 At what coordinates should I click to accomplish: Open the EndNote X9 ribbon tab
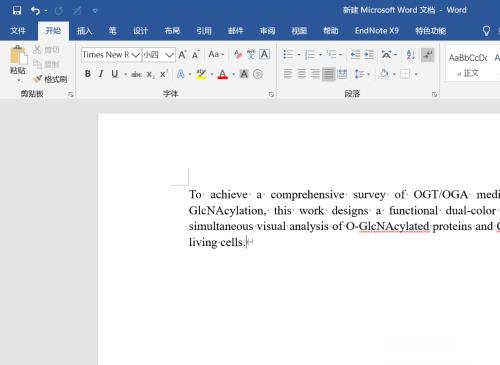pos(377,31)
